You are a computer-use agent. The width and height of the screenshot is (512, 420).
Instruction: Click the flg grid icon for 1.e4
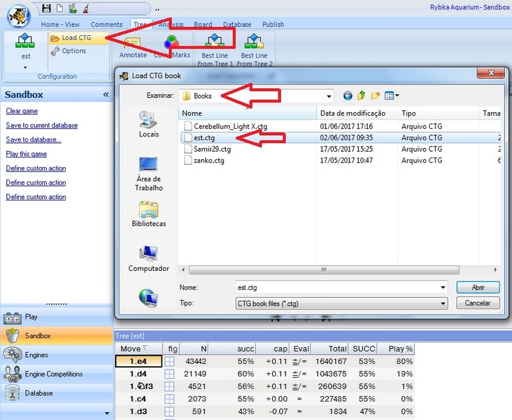click(169, 362)
